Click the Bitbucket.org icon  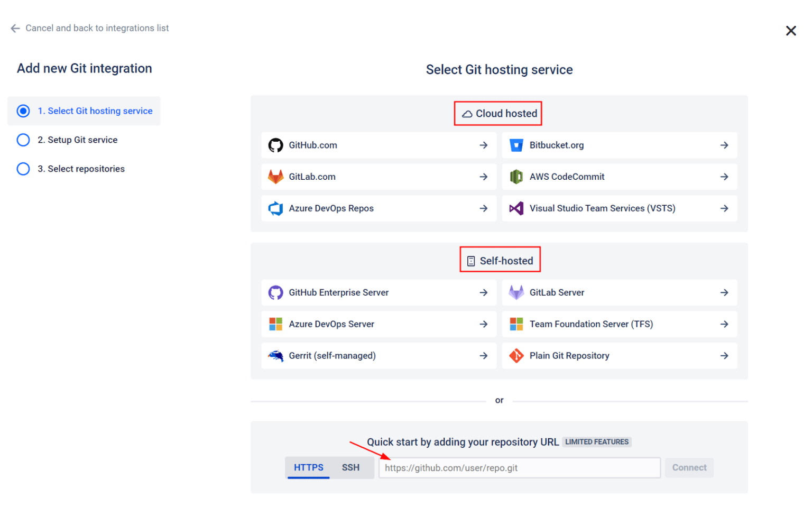(516, 145)
